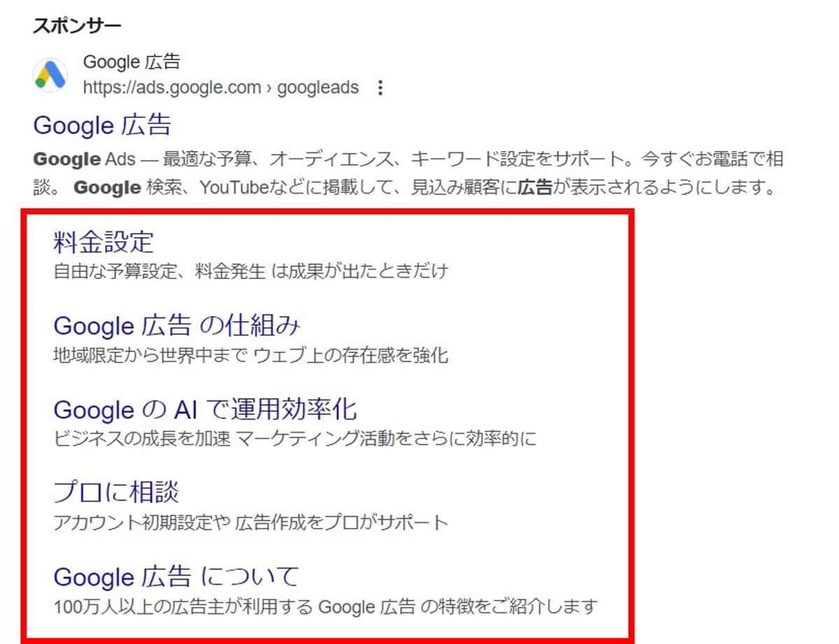
Task: Open the Google の AI で運用効率化 sitelink
Action: coord(206,409)
